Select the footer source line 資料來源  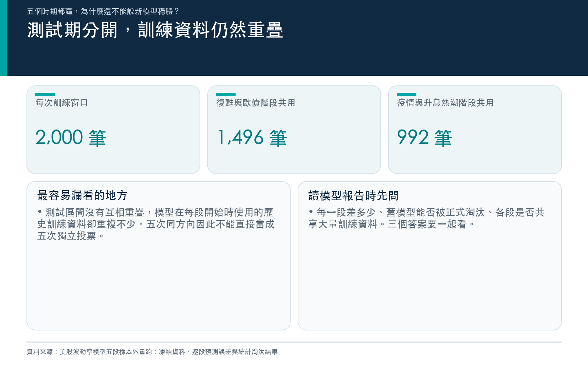click(x=152, y=352)
